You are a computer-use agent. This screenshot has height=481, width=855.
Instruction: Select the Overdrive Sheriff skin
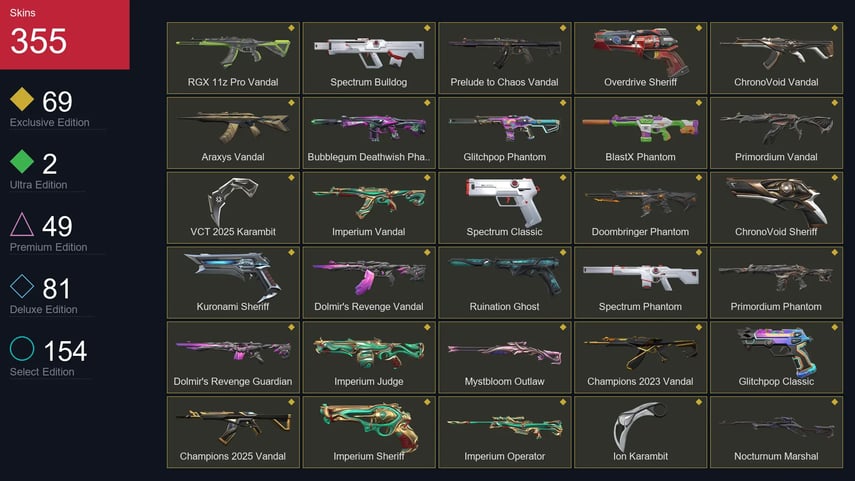coord(640,58)
